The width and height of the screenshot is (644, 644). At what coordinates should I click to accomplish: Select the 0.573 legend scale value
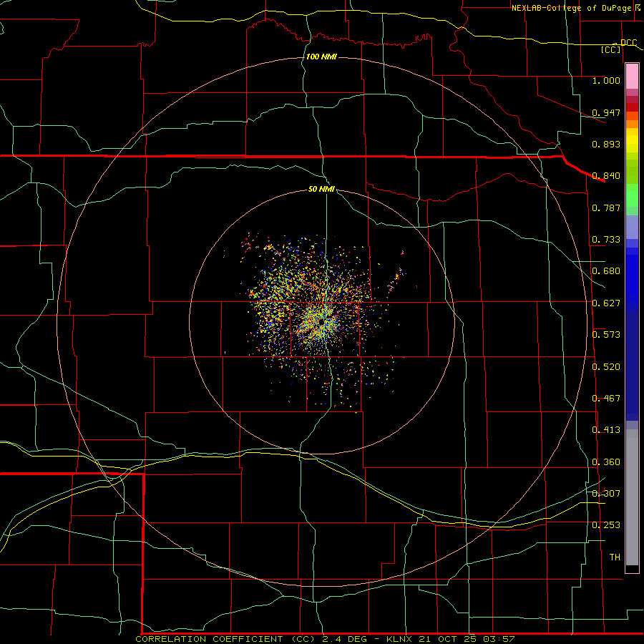coord(606,335)
